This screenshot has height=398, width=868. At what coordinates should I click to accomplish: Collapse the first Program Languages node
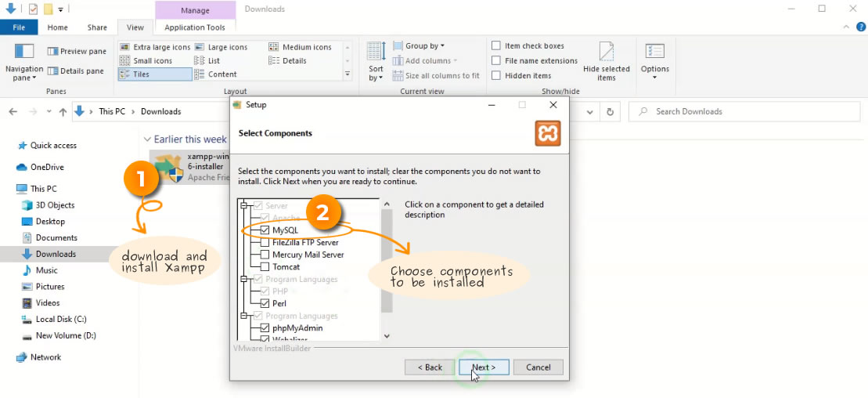(243, 280)
